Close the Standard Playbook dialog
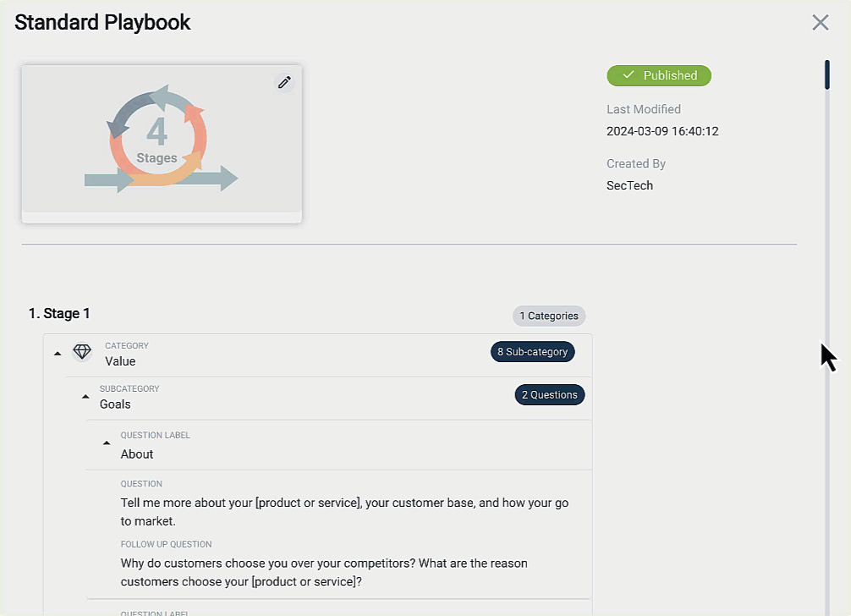 (820, 23)
